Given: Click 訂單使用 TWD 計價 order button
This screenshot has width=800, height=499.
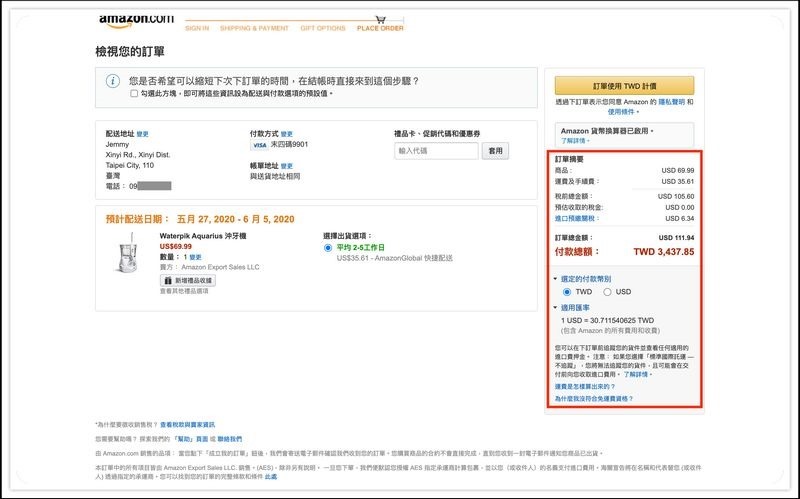Looking at the screenshot, I should [624, 86].
